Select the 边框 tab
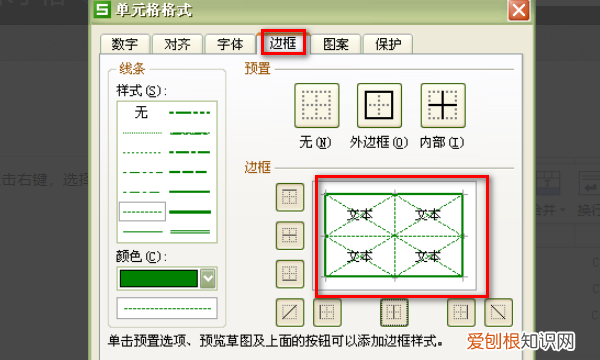 coord(283,43)
